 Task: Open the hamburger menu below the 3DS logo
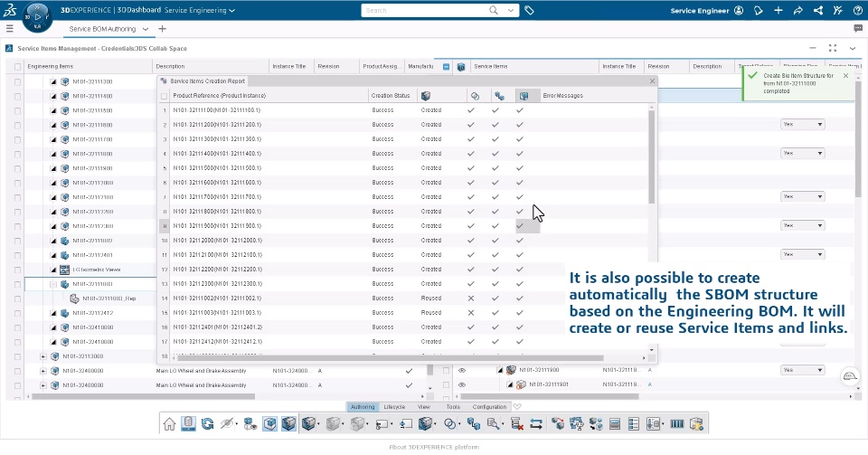click(9, 28)
